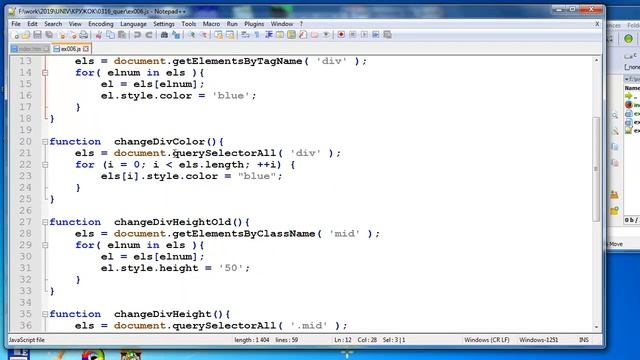
Task: Click vertical scrollbar up arrow
Action: point(596,60)
